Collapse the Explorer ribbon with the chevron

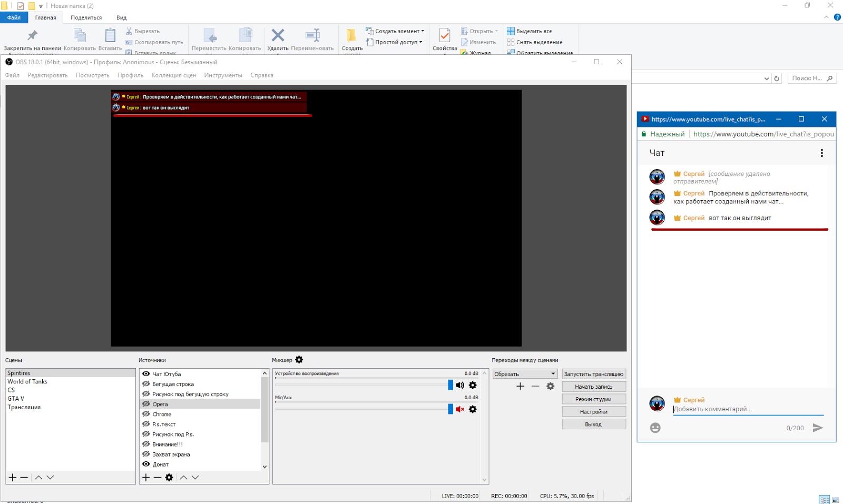click(x=826, y=17)
